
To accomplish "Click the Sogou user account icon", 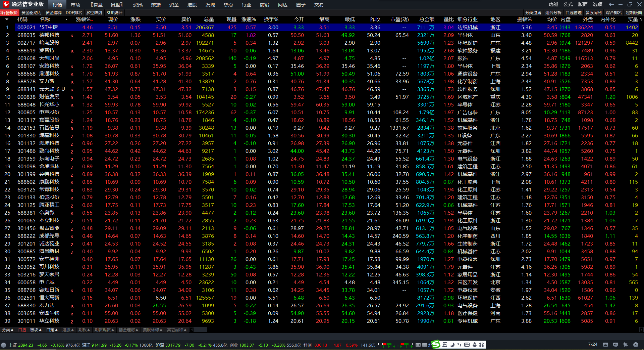I will [x=474, y=345].
